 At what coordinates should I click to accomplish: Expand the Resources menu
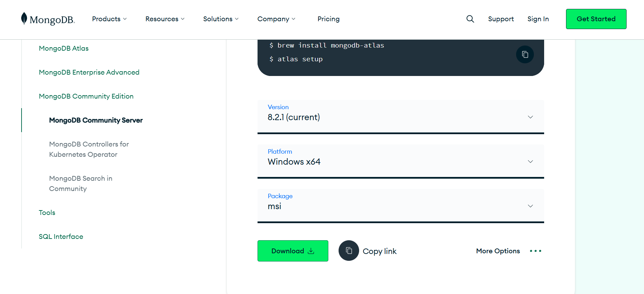[x=165, y=19]
